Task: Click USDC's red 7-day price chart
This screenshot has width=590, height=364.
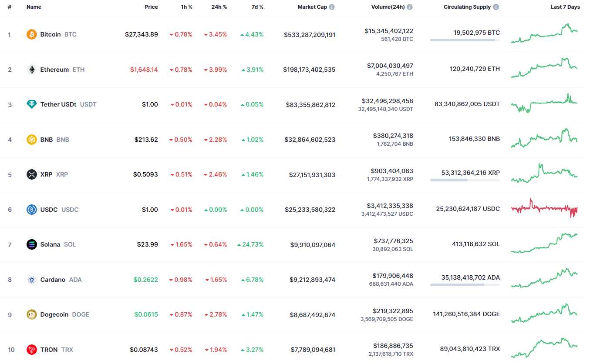Action: [x=544, y=209]
